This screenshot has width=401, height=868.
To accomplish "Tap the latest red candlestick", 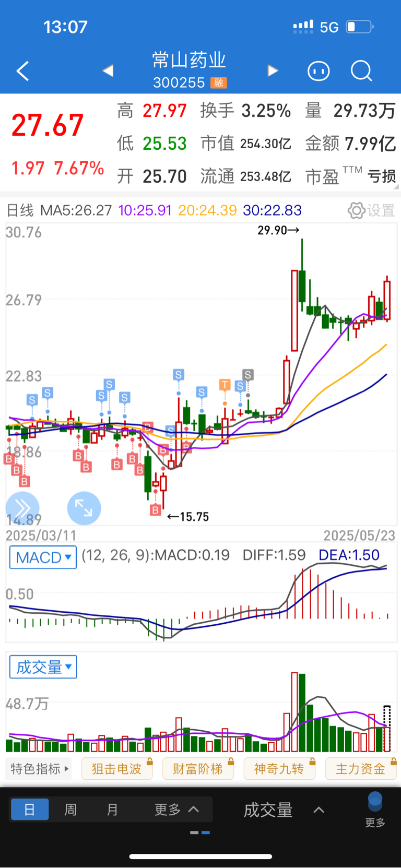I will click(x=387, y=299).
